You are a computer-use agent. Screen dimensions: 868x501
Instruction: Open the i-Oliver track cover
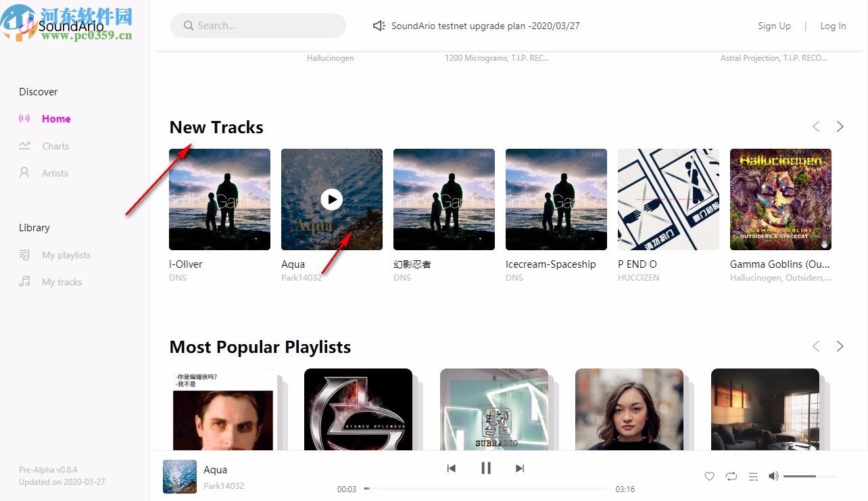220,199
